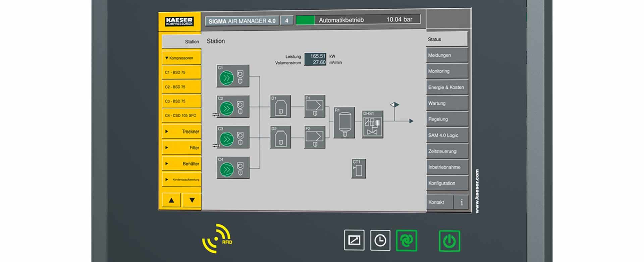
Task: Select C2 - BSD 75 entry
Action: pyautogui.click(x=181, y=87)
